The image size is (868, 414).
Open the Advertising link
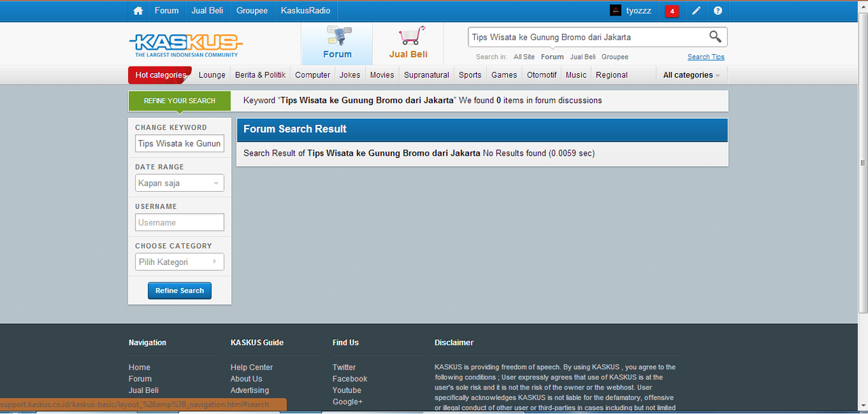(x=250, y=390)
